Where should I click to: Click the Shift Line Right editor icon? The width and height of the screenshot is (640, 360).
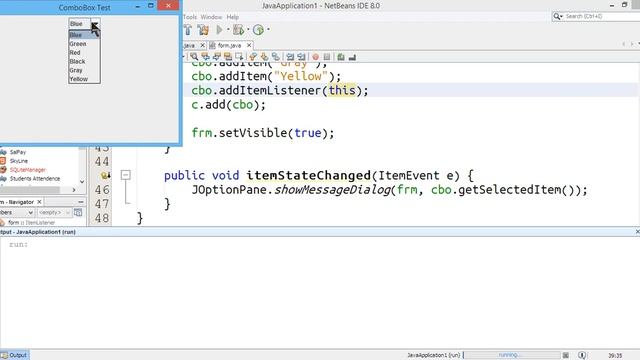pyautogui.click(x=301, y=57)
